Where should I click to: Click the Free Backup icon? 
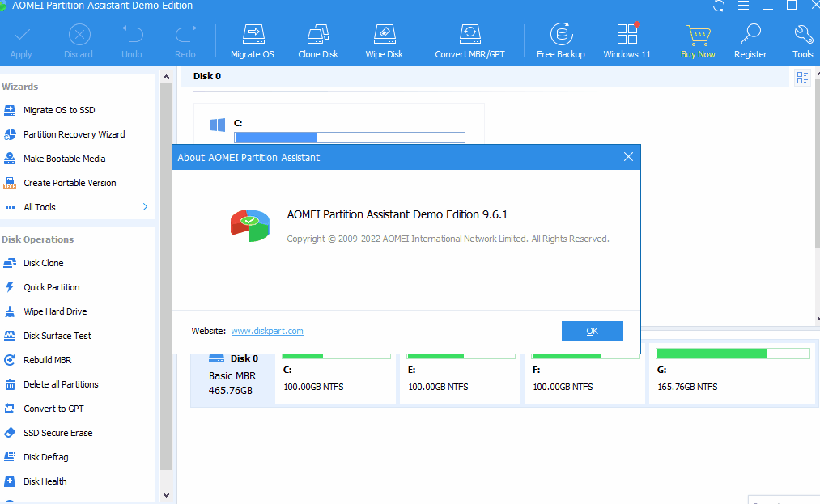click(561, 35)
